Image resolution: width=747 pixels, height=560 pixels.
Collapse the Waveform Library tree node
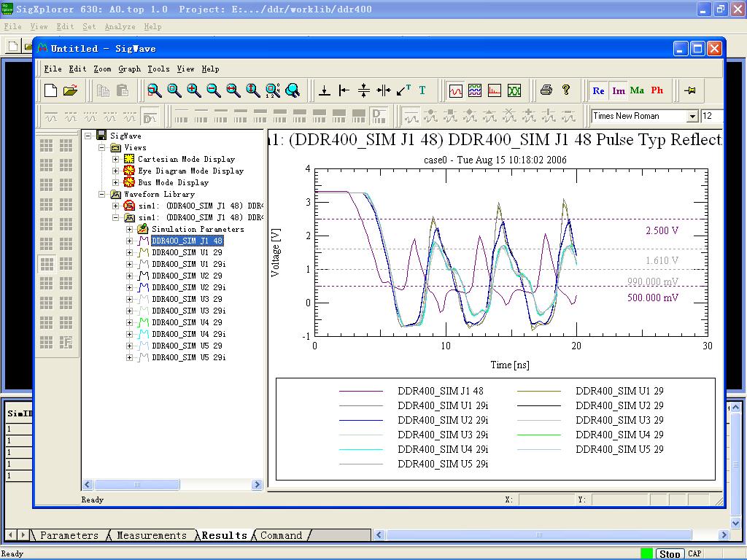(x=102, y=195)
